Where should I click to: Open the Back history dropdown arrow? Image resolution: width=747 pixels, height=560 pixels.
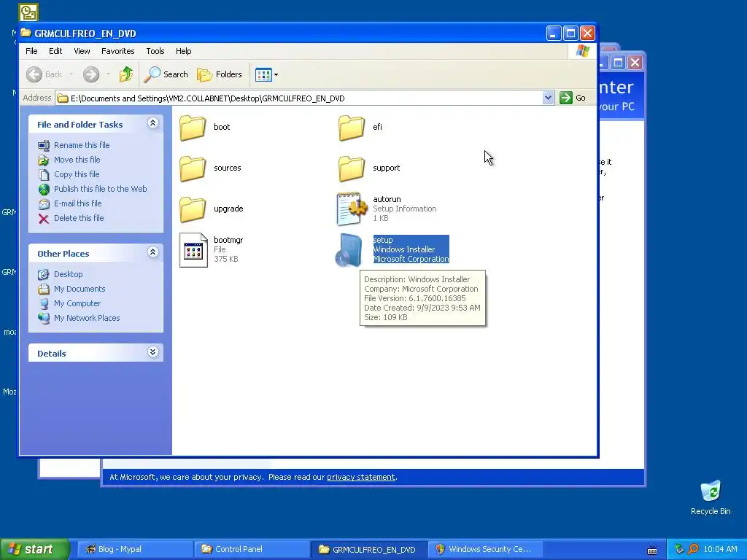point(71,74)
